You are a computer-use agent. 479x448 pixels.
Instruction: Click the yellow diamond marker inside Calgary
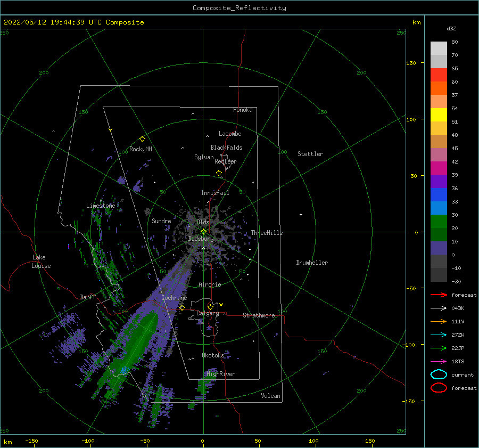210,307
